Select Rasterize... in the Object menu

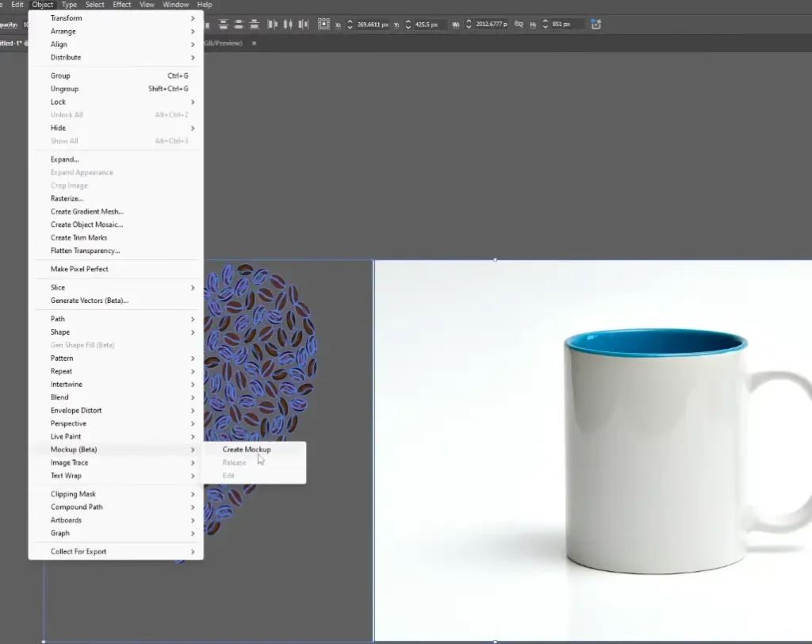point(67,198)
